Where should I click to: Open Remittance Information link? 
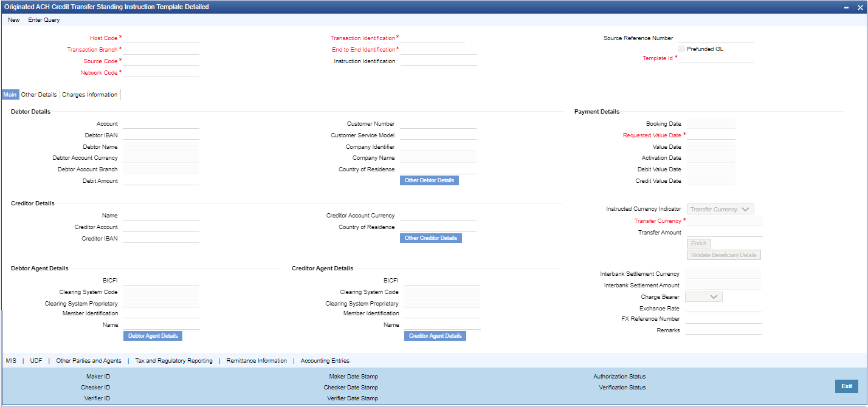click(257, 361)
